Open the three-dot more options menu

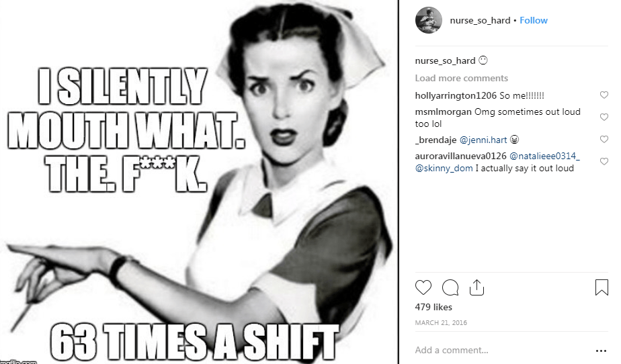601,351
